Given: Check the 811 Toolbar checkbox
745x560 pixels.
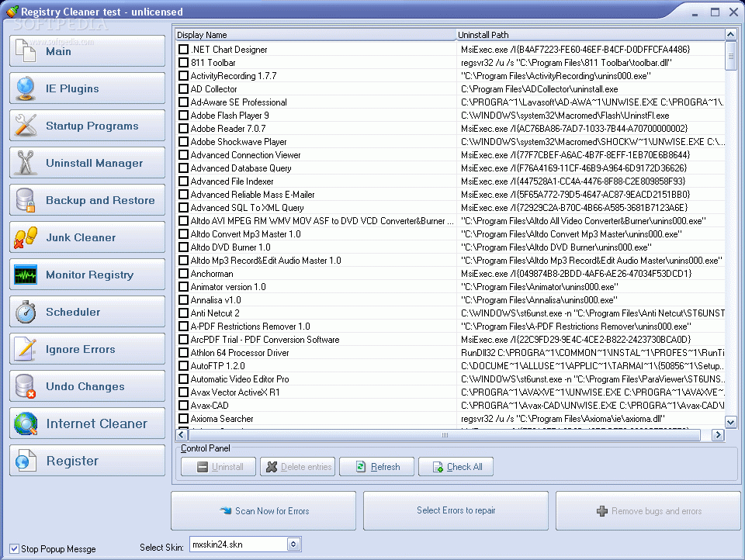Looking at the screenshot, I should (183, 62).
